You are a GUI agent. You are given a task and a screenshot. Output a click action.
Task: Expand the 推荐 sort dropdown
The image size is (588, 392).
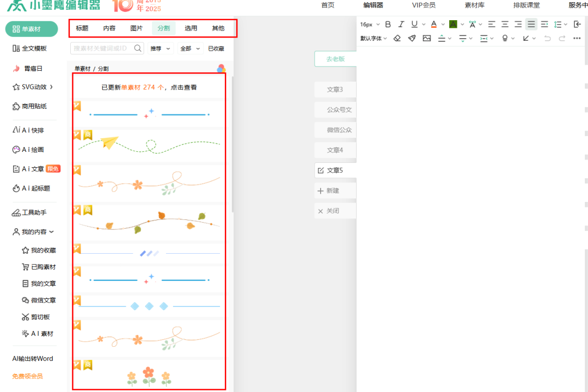(x=160, y=48)
